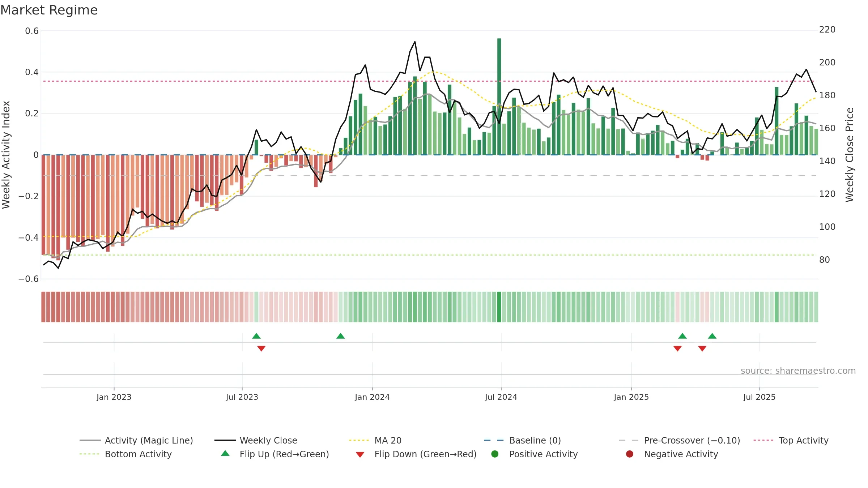Click the 0.6 activity axis tick label

point(31,31)
